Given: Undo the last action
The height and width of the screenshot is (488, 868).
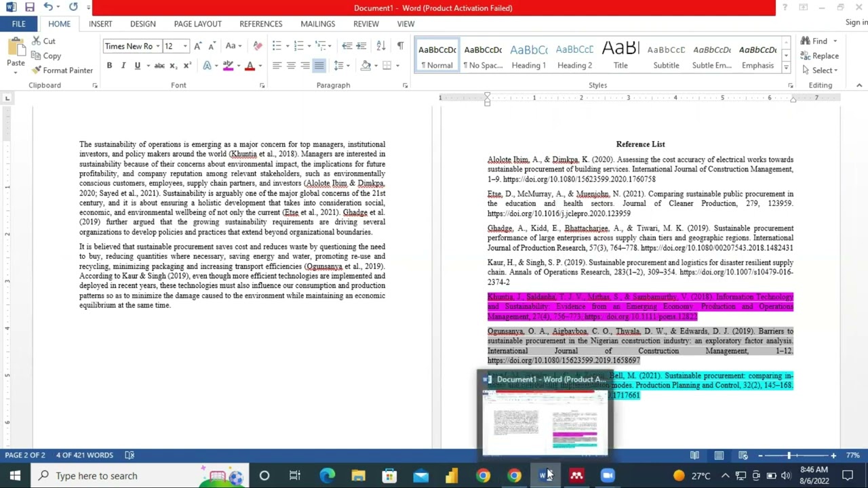Looking at the screenshot, I should click(x=48, y=7).
